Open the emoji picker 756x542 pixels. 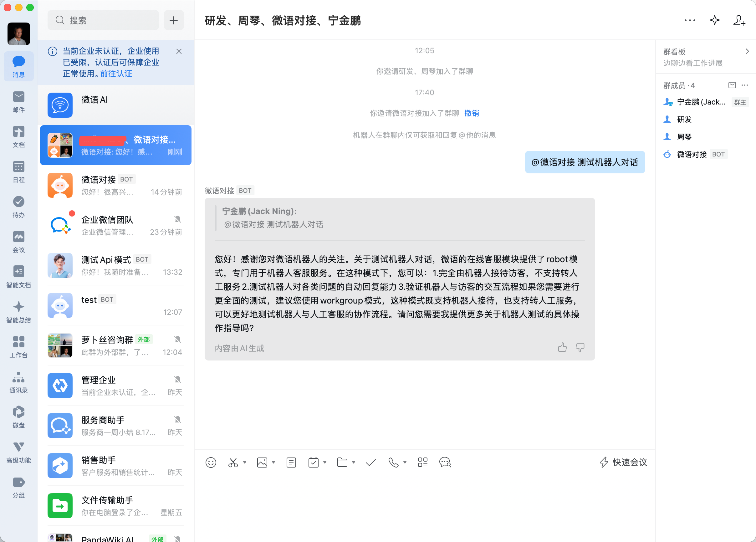tap(211, 462)
